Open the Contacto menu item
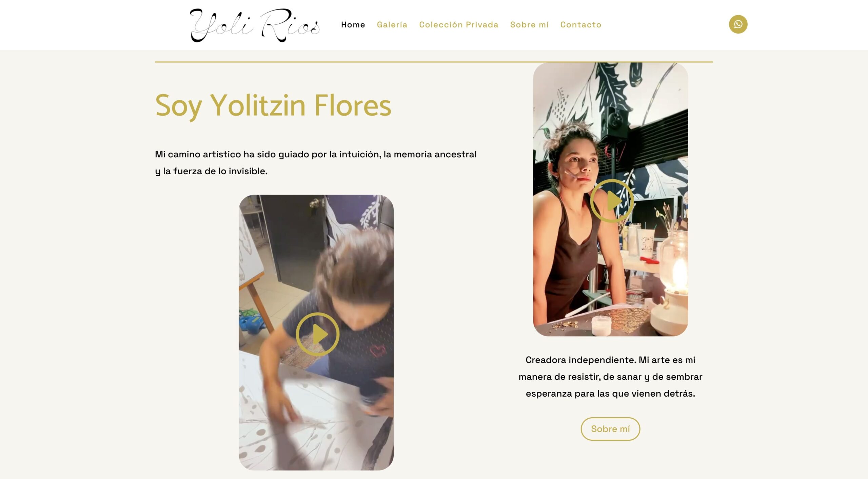 [x=580, y=25]
